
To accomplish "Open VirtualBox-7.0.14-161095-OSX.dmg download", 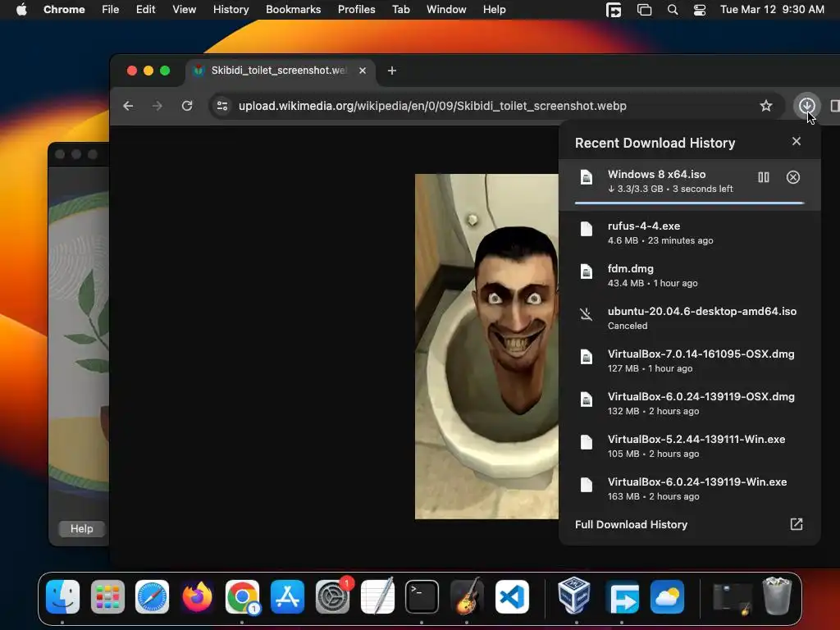I will click(x=689, y=361).
